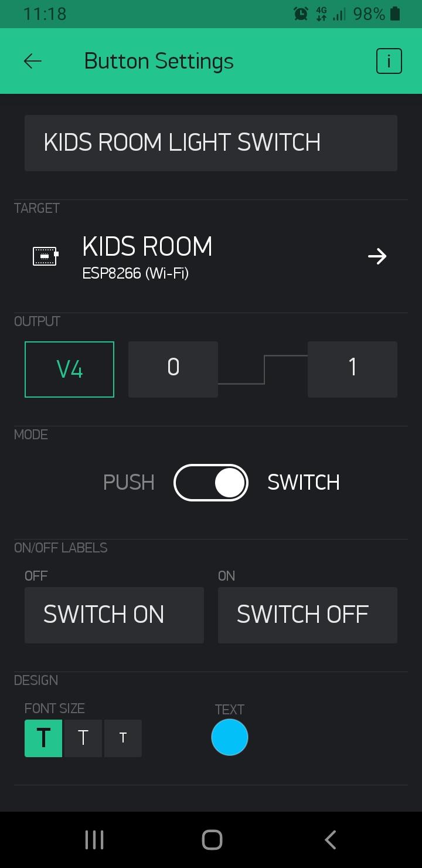Edit the SWITCH ON off-label field
Screen dimensions: 422x868
[x=114, y=615]
